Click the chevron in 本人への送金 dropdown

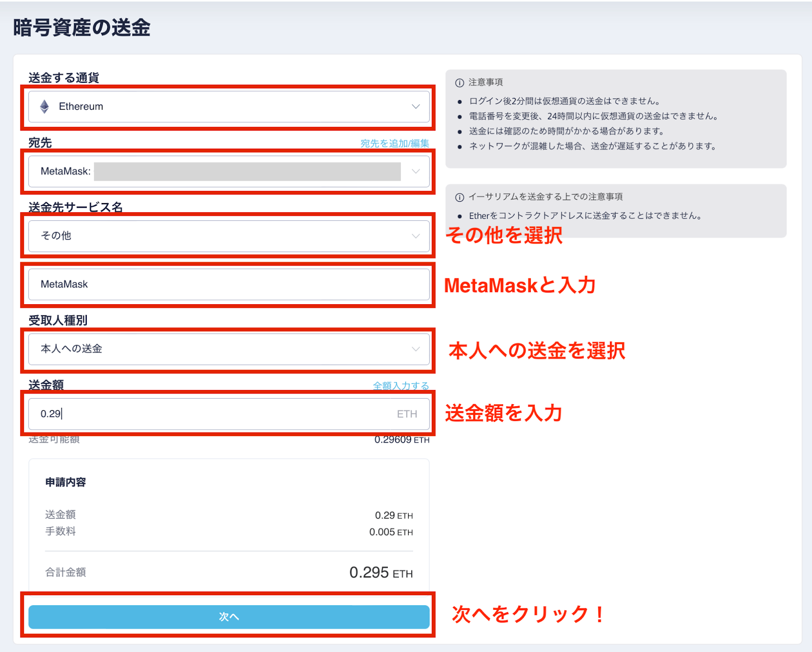[x=416, y=349]
